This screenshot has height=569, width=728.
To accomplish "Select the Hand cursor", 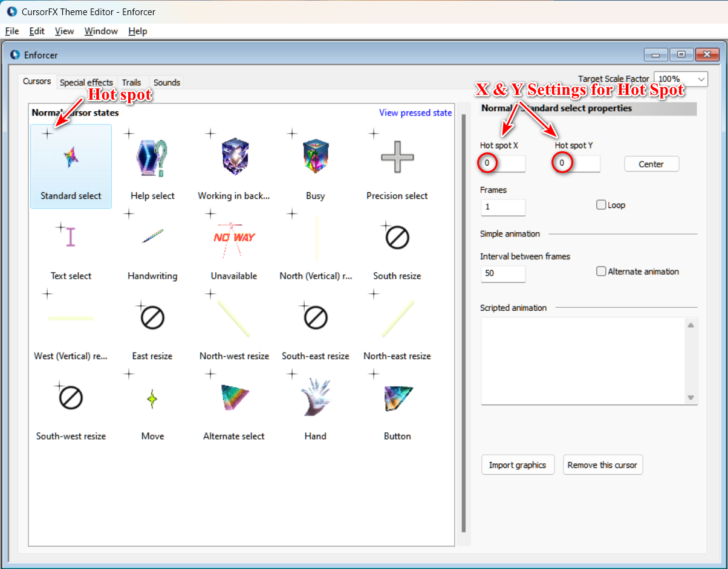I will (x=316, y=408).
